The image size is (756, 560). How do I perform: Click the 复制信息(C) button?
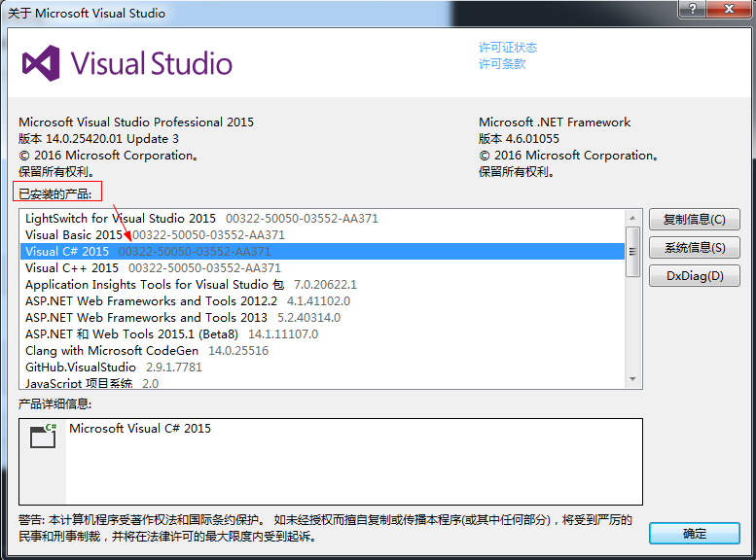click(x=695, y=220)
